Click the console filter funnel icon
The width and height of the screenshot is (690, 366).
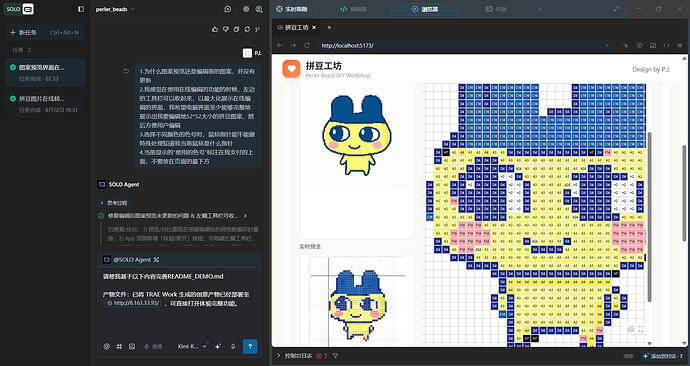pyautogui.click(x=335, y=356)
